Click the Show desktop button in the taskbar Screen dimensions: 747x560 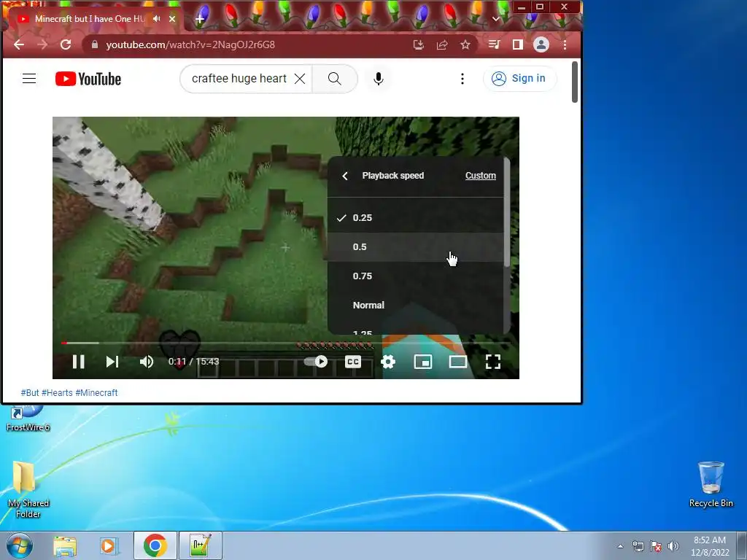(742, 545)
